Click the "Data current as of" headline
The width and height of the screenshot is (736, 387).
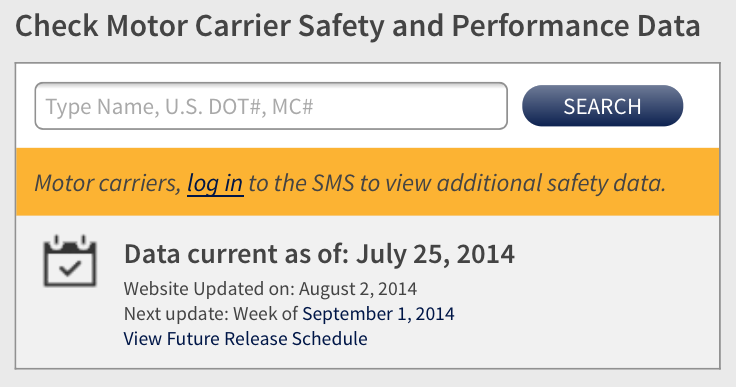[x=237, y=254]
